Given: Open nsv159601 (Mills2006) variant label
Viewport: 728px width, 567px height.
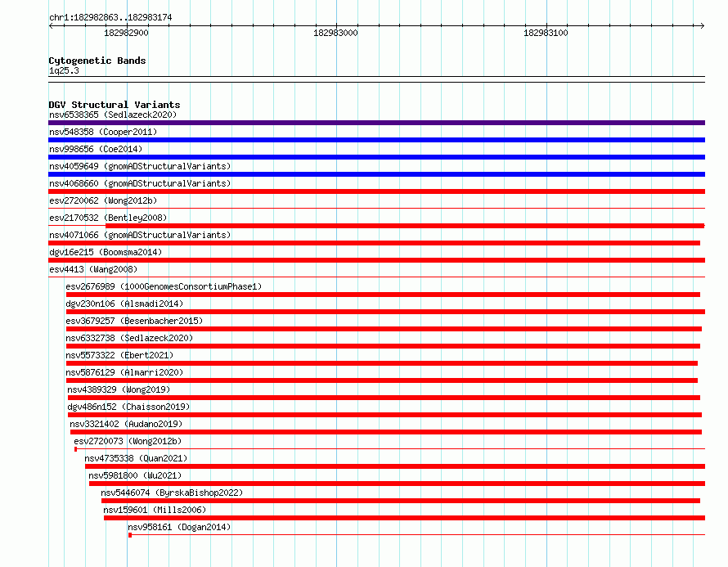Looking at the screenshot, I should 155,510.
